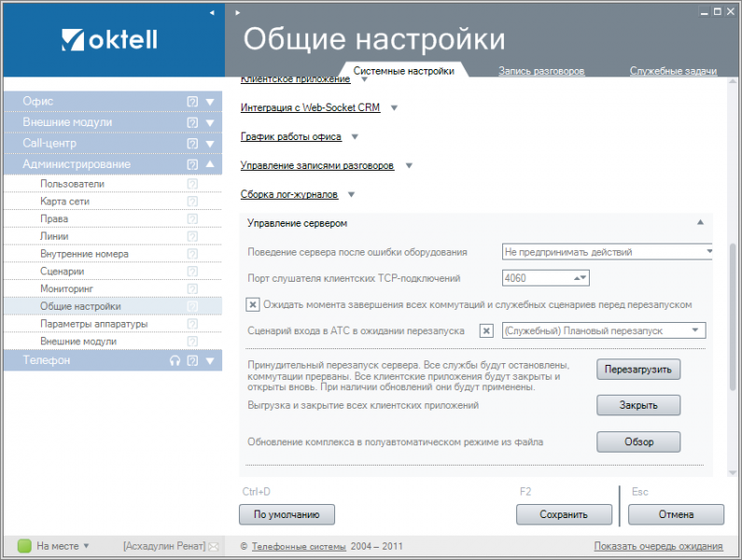Click Показать очередь ожидания link
Viewport: 742px width, 560px height.
point(658,546)
